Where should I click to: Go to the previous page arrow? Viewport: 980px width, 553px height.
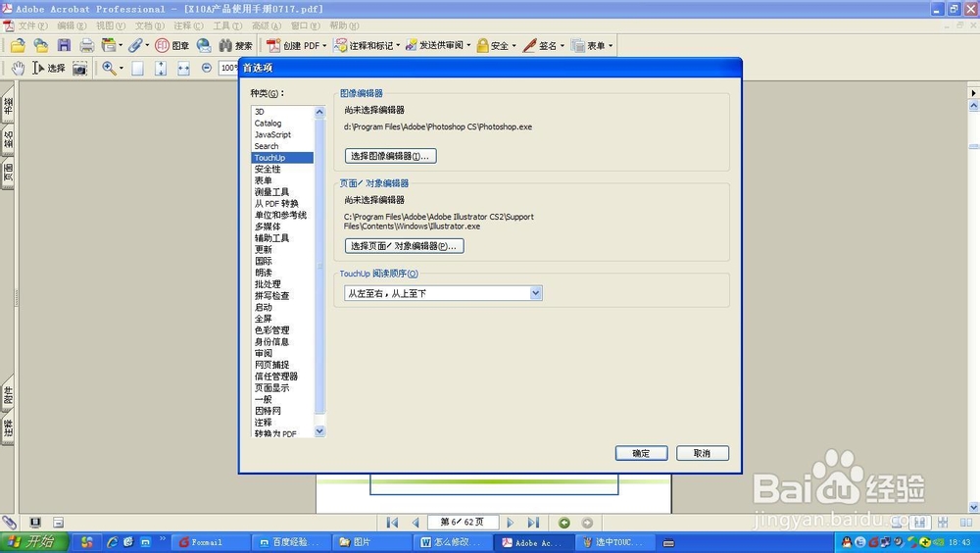(416, 523)
